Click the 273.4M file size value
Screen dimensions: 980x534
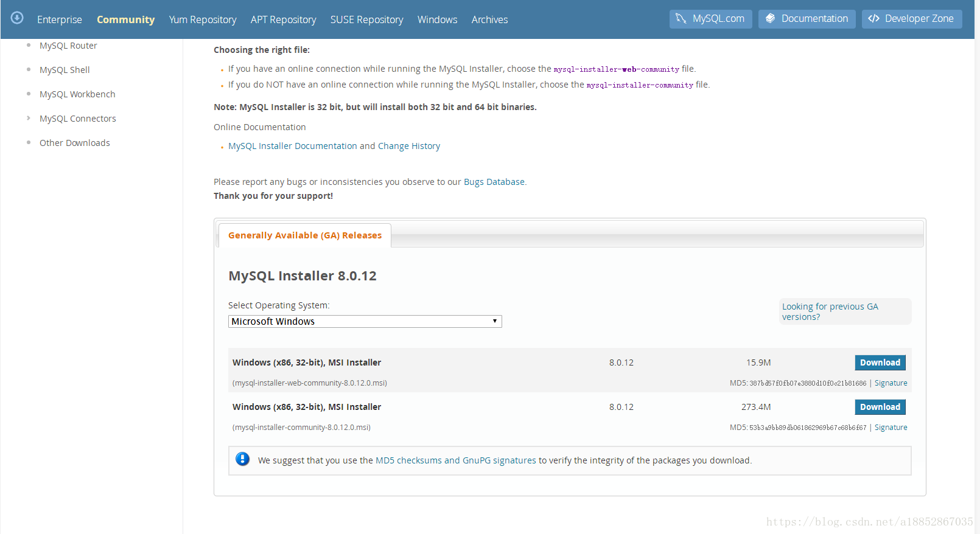click(756, 407)
